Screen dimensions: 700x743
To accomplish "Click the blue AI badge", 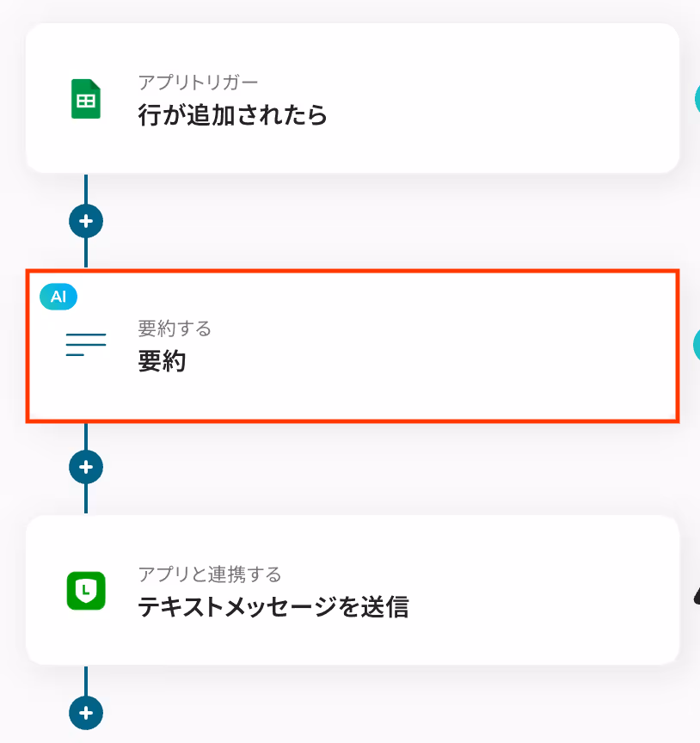I will [58, 297].
